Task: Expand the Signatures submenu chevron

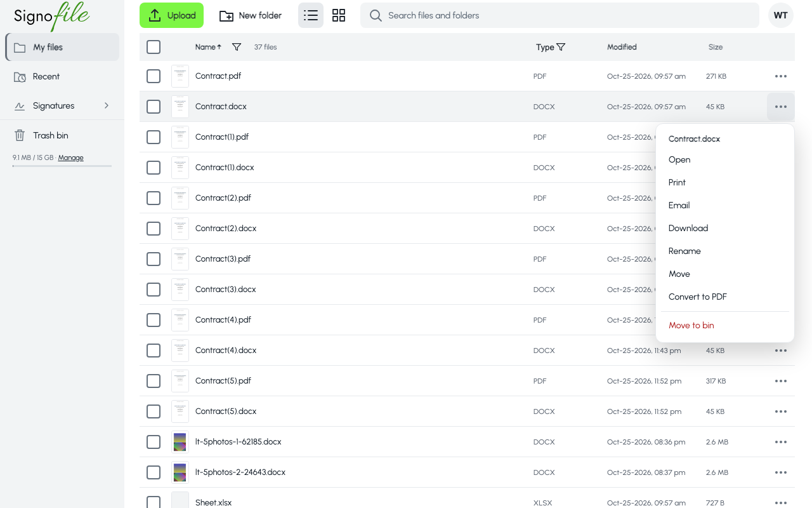Action: point(107,105)
